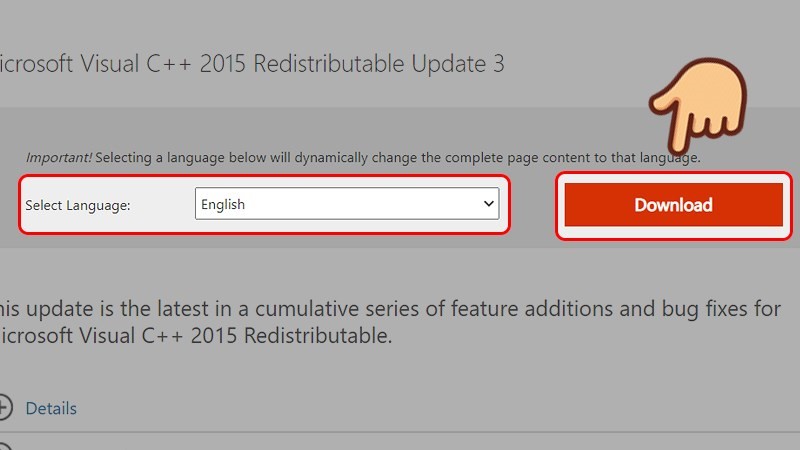800x450 pixels.
Task: Click the partially visible expander below Details
Action: pos(5,447)
